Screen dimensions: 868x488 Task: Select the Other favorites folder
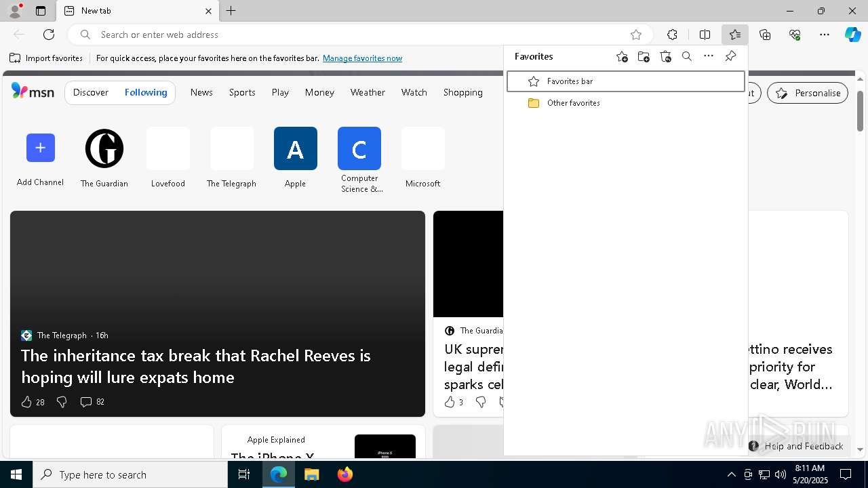click(625, 103)
